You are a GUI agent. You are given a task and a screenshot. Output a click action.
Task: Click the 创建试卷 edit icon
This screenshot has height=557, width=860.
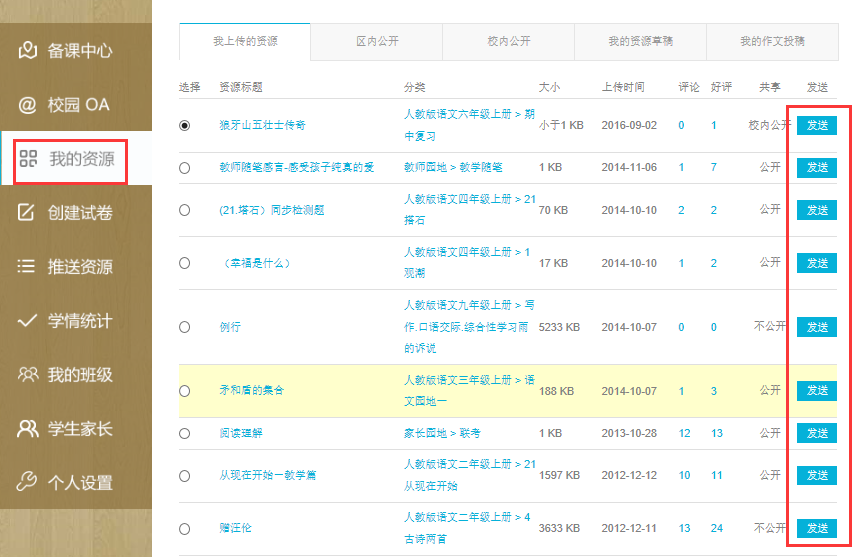point(28,212)
